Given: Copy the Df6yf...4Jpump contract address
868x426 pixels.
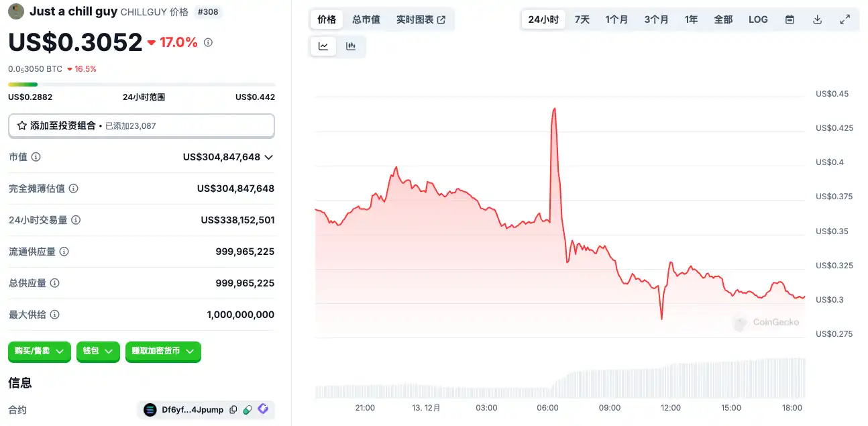Looking at the screenshot, I should coord(233,409).
